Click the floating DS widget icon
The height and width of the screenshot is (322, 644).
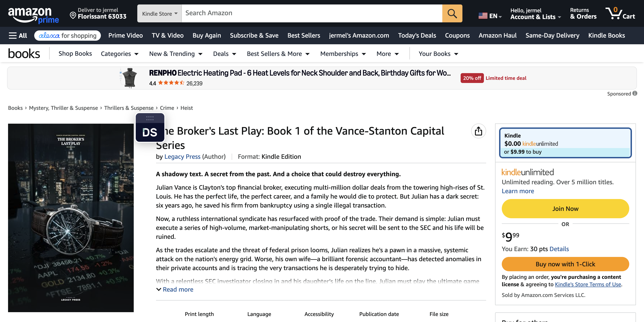[x=150, y=128]
